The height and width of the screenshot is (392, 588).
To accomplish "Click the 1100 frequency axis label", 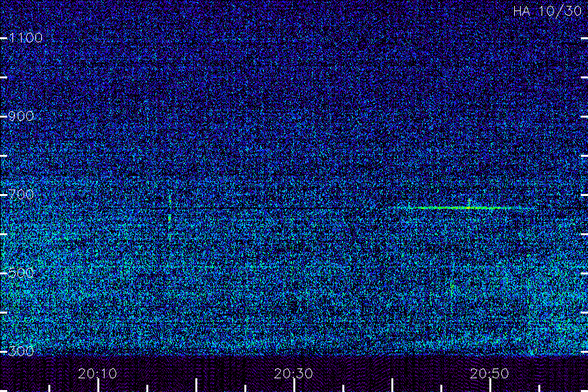I will coord(26,37).
